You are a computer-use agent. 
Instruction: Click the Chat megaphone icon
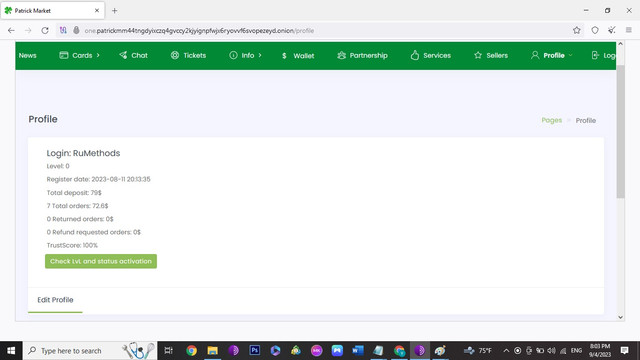click(x=123, y=55)
